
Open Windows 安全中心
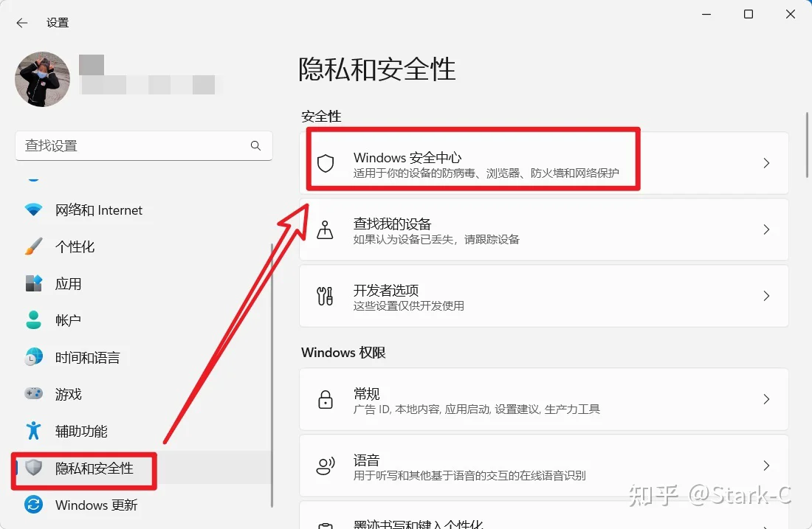544,164
